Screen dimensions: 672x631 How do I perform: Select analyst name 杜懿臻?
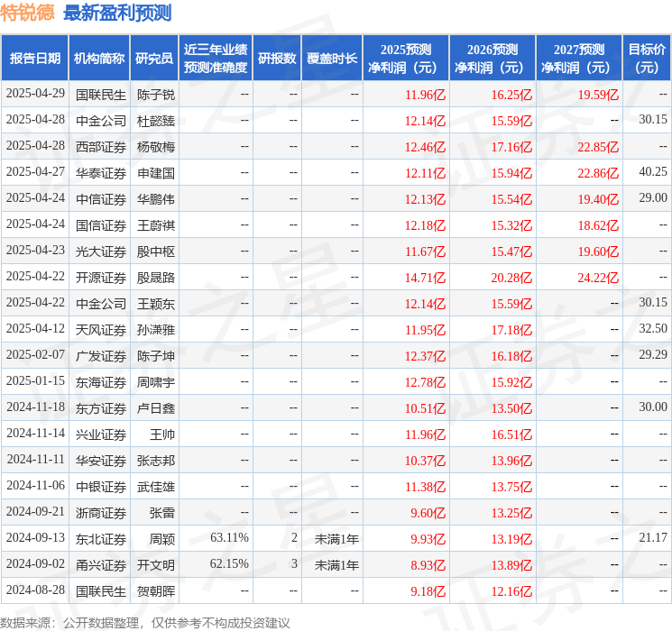[156, 121]
